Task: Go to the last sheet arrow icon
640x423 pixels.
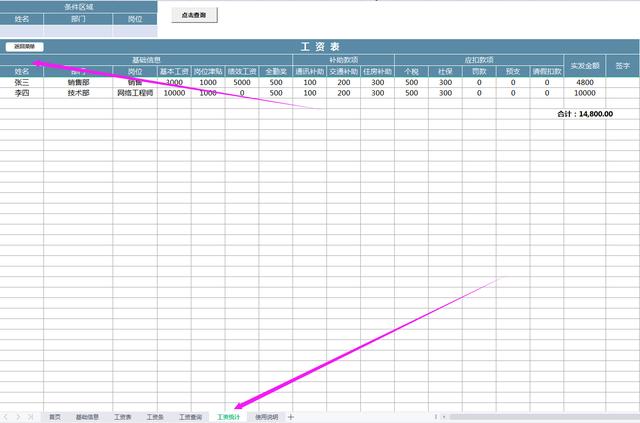Action: coord(31,417)
